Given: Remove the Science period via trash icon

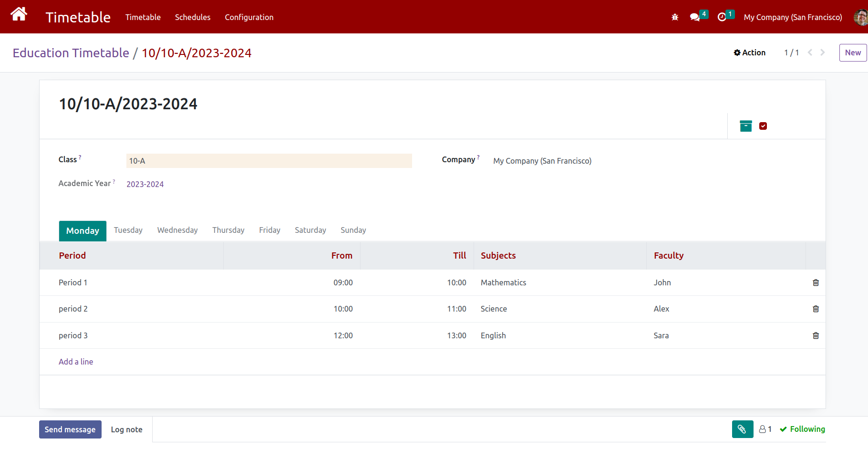Looking at the screenshot, I should coord(816,309).
